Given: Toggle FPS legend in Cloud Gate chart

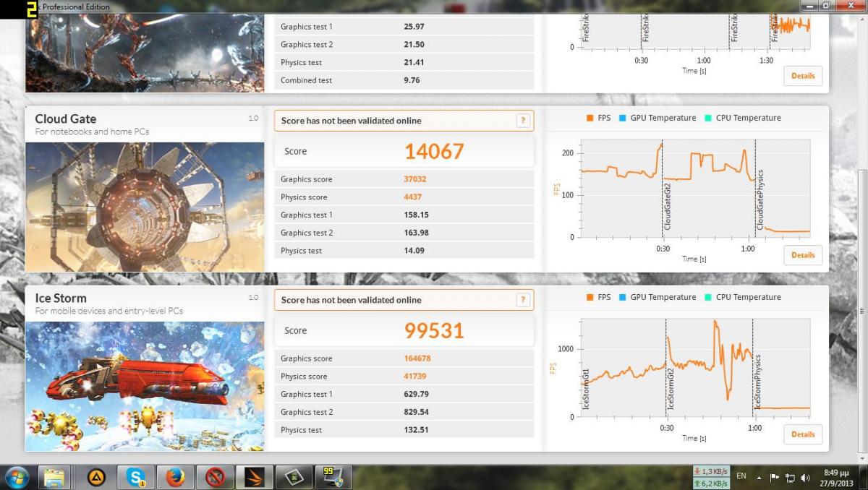Looking at the screenshot, I should pos(598,118).
